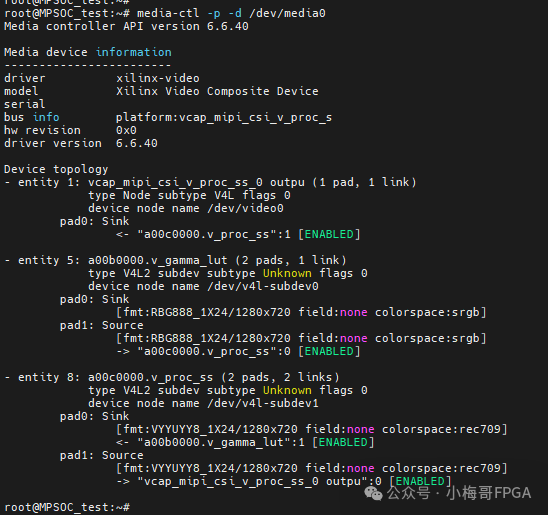548x515 pixels.
Task: Click hw revision value '0x0'
Action: (x=126, y=130)
